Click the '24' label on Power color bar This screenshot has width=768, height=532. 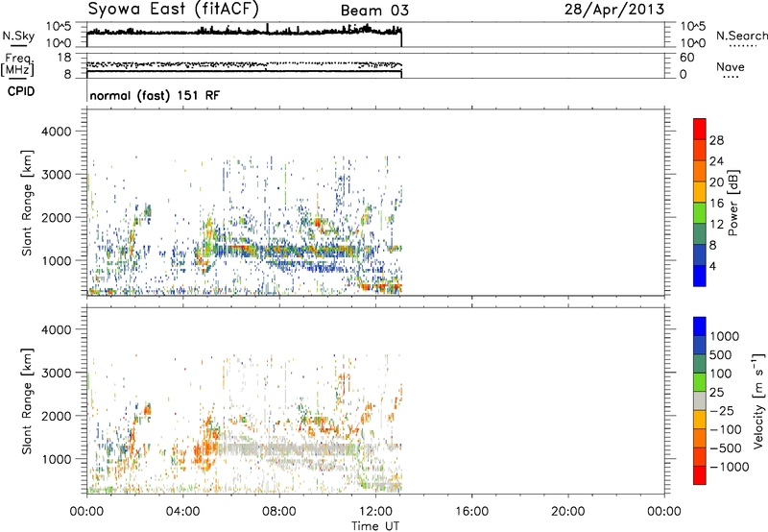pyautogui.click(x=716, y=161)
